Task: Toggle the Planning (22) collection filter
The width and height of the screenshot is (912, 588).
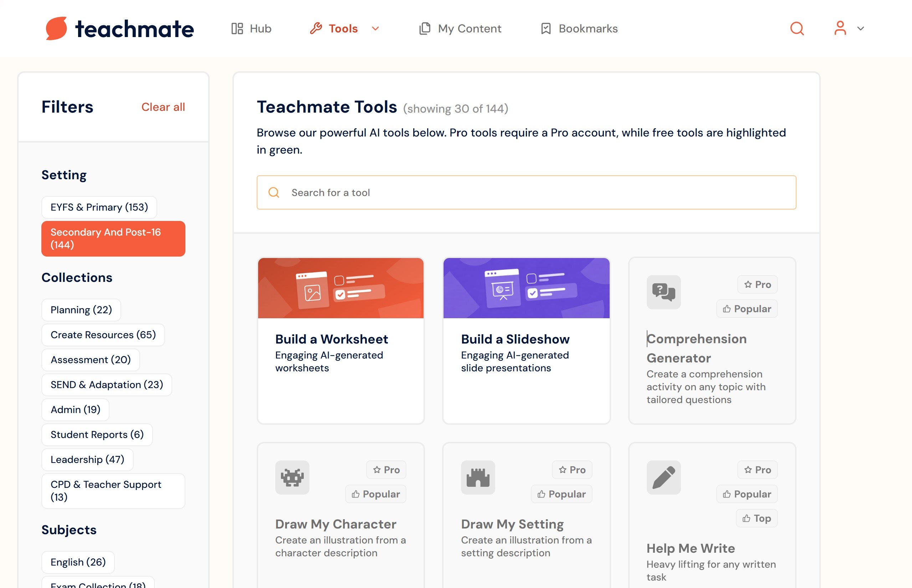Action: pyautogui.click(x=81, y=310)
